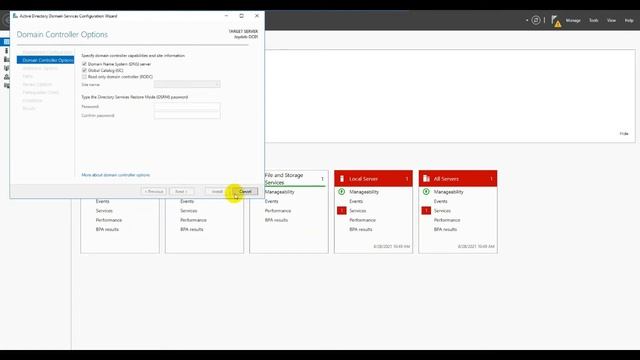Click green Manageability status icon in Local Server
Screen dimensions: 640x360
[342, 191]
